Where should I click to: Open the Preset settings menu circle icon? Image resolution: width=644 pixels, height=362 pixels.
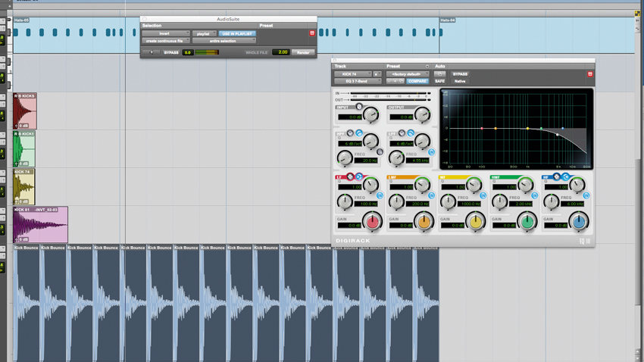coord(427,66)
